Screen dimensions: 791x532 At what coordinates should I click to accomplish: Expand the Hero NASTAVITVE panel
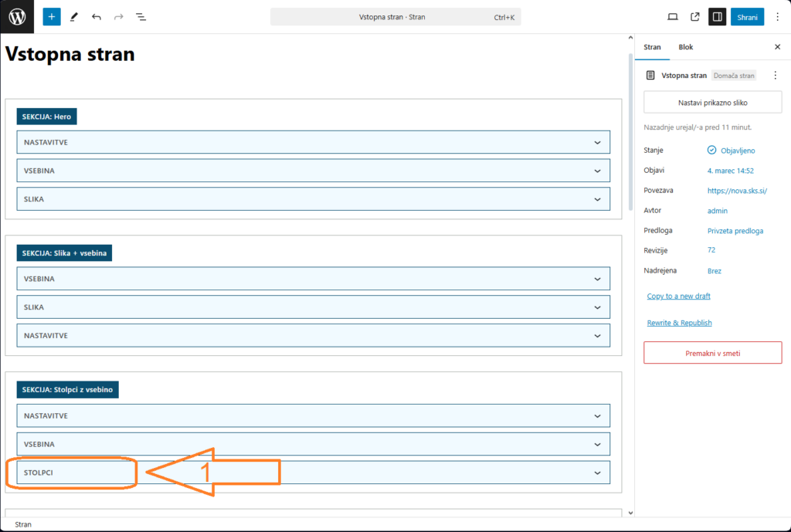pyautogui.click(x=313, y=142)
